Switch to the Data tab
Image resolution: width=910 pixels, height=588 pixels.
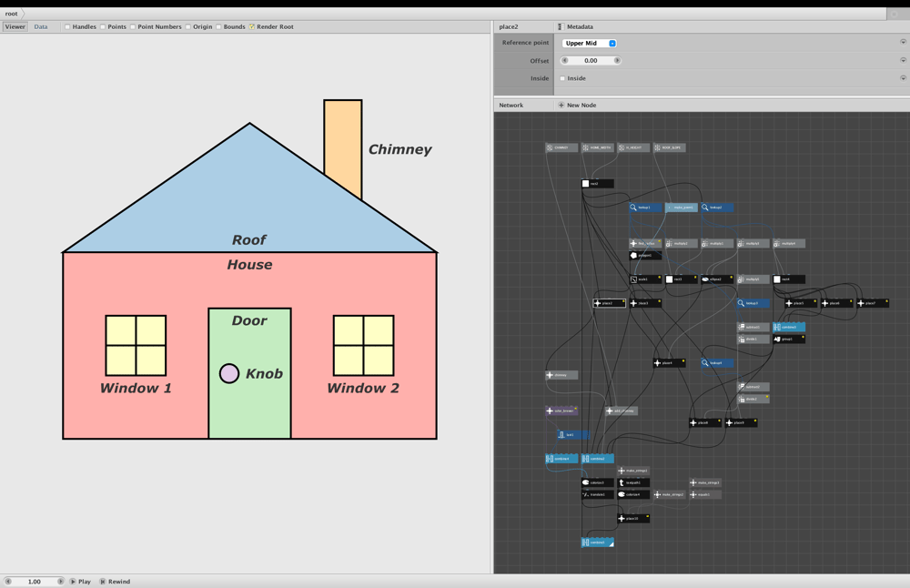point(41,26)
